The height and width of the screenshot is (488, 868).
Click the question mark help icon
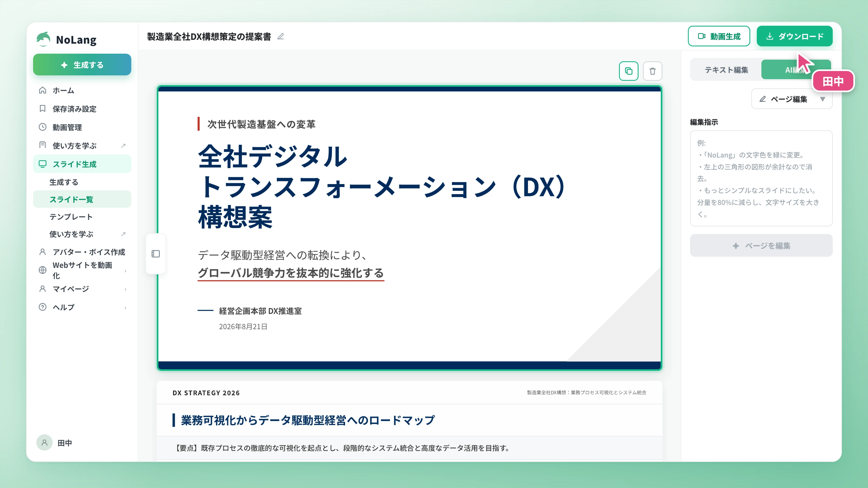pyautogui.click(x=43, y=307)
